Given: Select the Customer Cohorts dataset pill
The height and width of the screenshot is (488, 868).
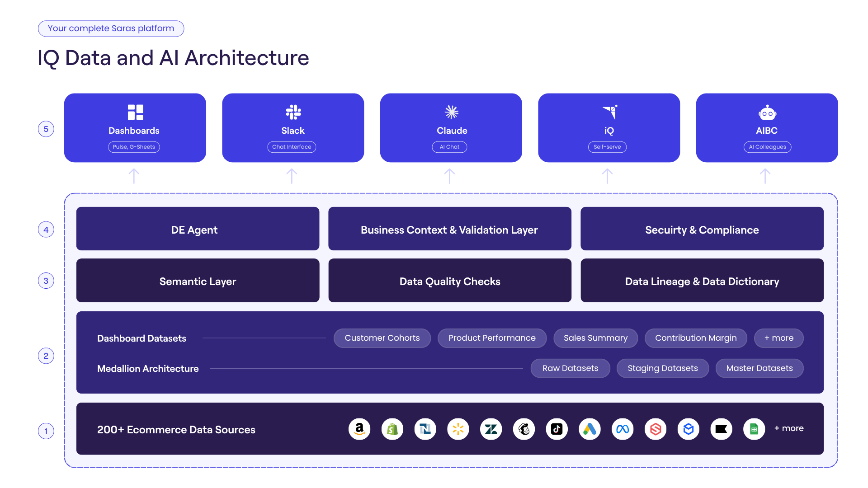Looking at the screenshot, I should [x=382, y=338].
